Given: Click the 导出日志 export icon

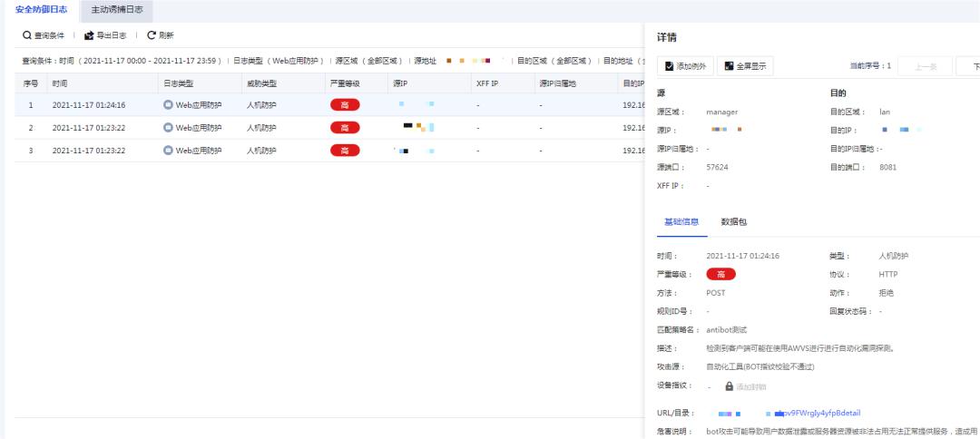Looking at the screenshot, I should click(89, 35).
